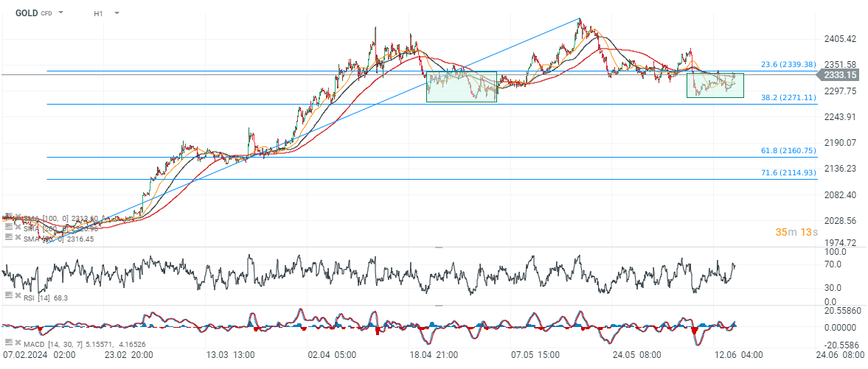Open the MACD indicator settings icon

point(7,343)
